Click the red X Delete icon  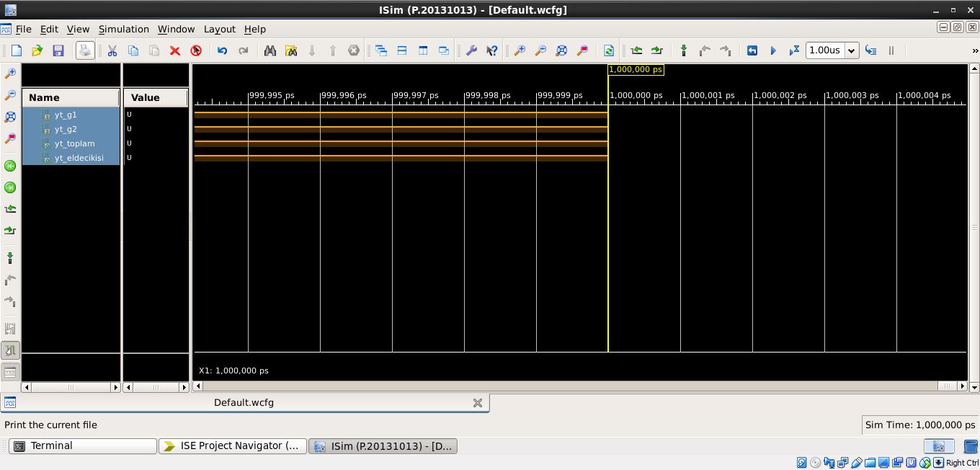tap(174, 50)
